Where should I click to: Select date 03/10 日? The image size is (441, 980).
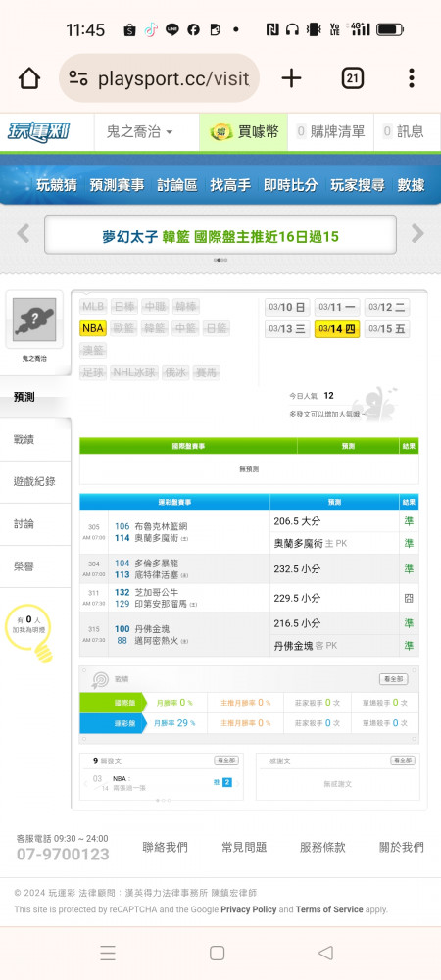point(287,307)
